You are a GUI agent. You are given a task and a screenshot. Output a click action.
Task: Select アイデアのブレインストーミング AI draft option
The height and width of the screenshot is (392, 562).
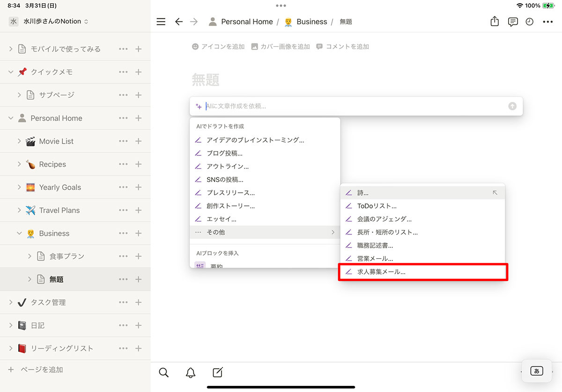pos(265,140)
